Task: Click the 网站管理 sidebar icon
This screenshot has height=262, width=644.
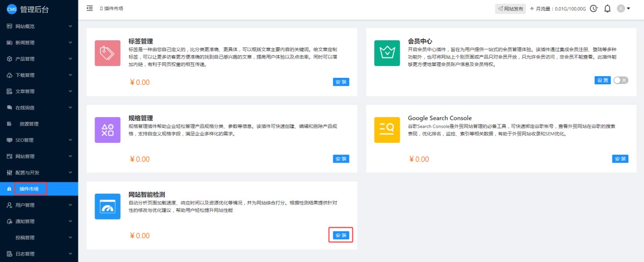Action: 9,156
